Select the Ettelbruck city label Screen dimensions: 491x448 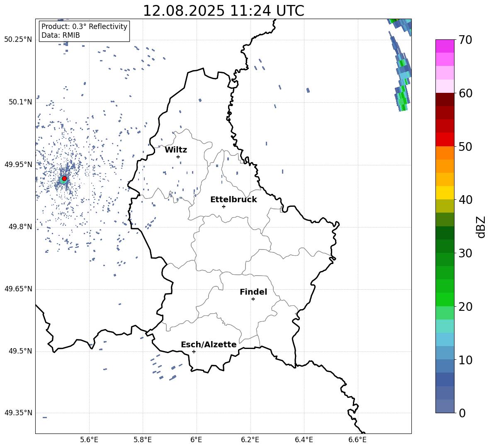click(x=233, y=200)
